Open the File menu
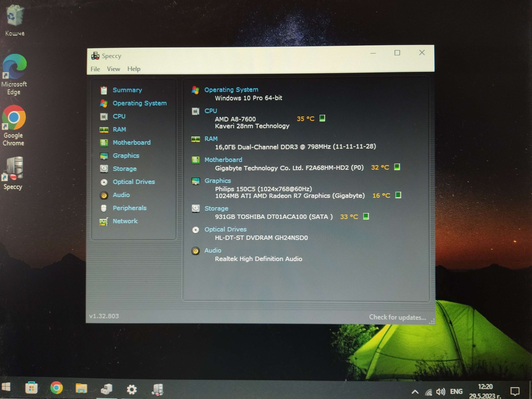The height and width of the screenshot is (399, 532). 95,69
